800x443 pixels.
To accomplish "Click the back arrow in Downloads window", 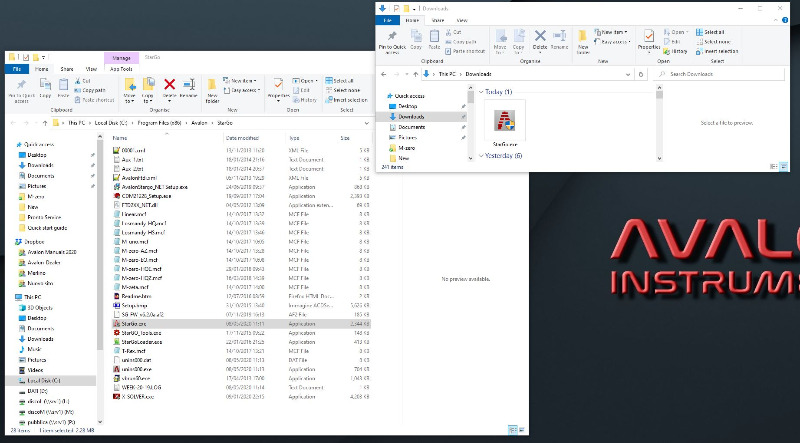I will (x=384, y=74).
